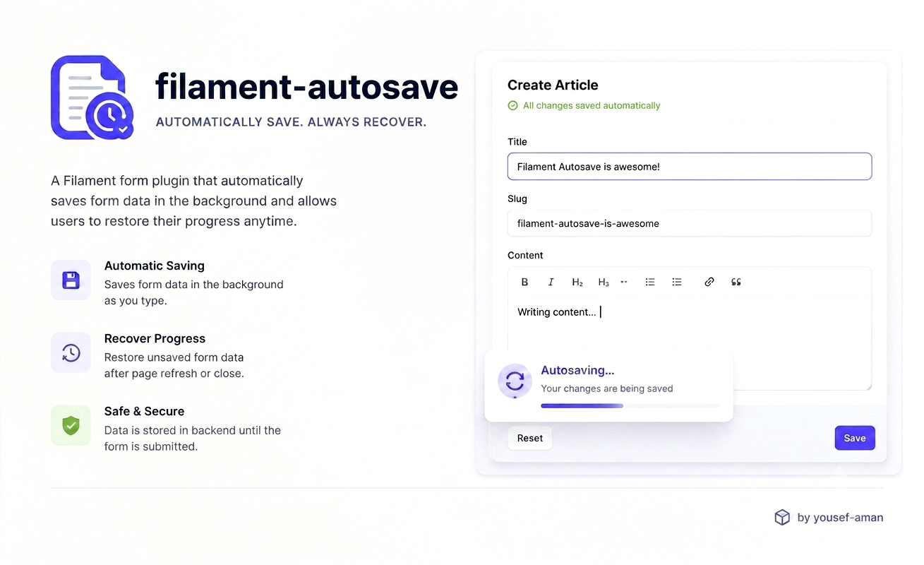Click the autosave progress bar
924x565 pixels.
630,406
